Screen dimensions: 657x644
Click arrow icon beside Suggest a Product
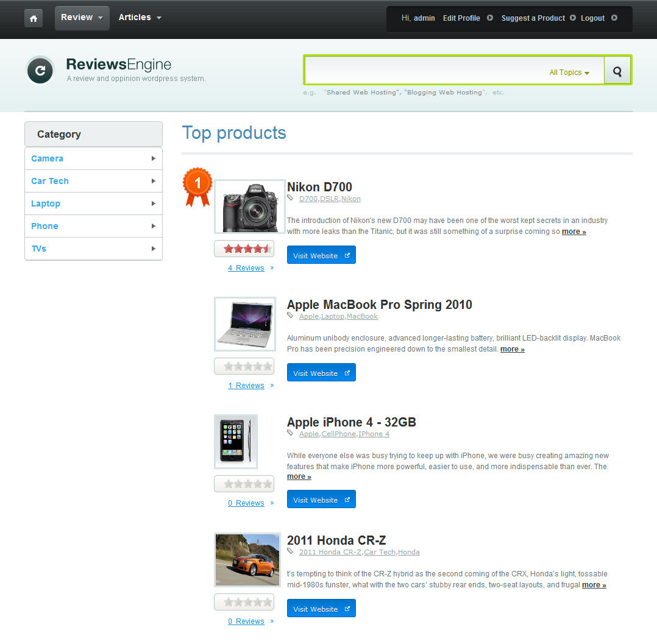pyautogui.click(x=573, y=18)
